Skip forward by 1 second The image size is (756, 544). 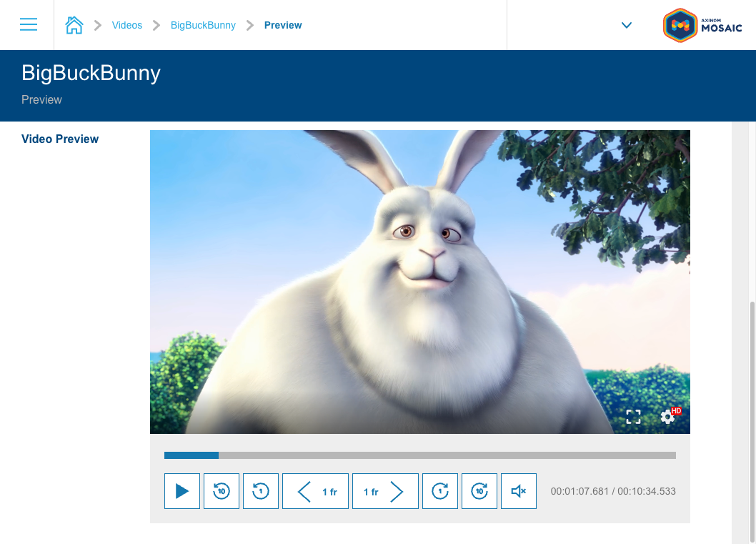coord(440,491)
